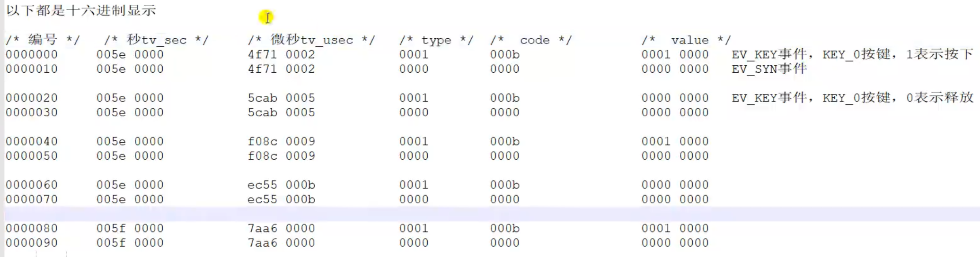Image resolution: width=980 pixels, height=257 pixels.
Task: Click the 编号 column header comment
Action: click(43, 40)
